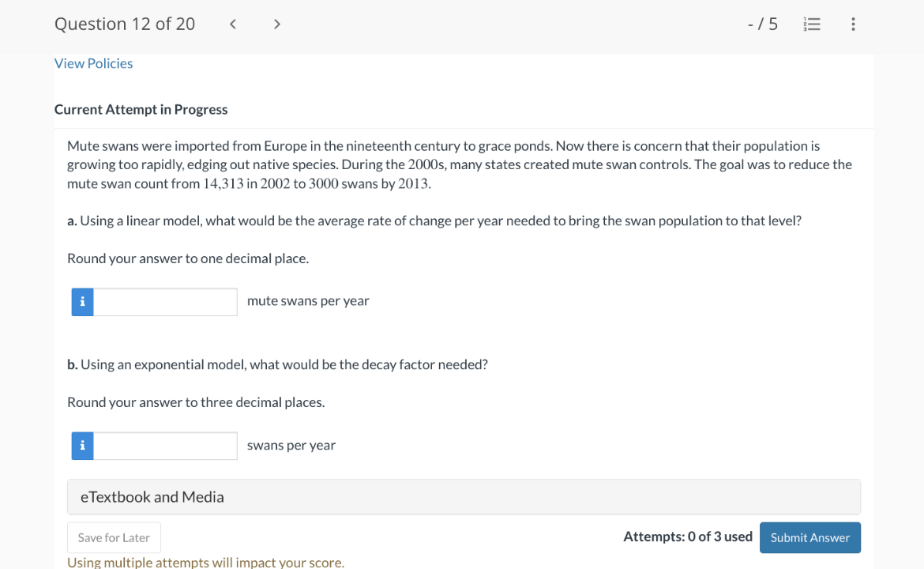
Task: Click the 'Current Attempt in Progress' heading
Action: 141,110
